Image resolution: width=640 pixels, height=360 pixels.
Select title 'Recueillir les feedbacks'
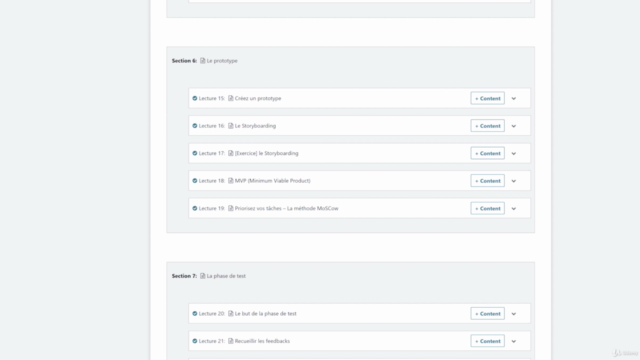(262, 341)
